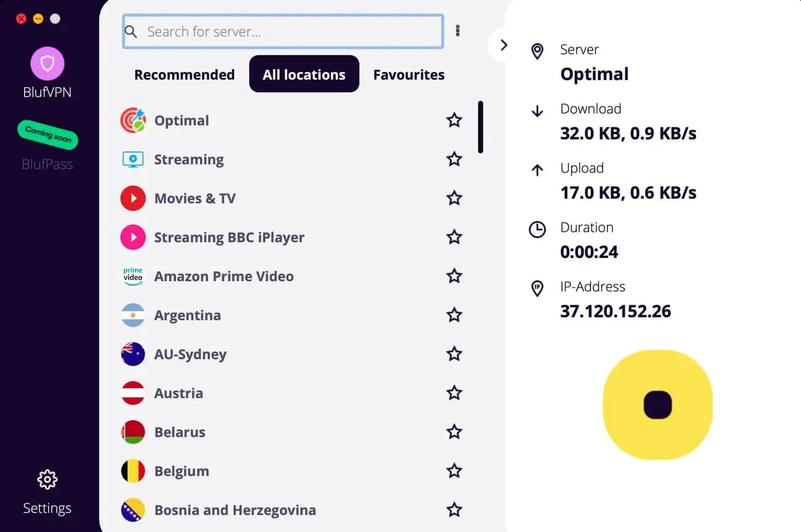This screenshot has height=532, width=801.
Task: Click the server list scrollbar thumb
Action: [x=481, y=127]
